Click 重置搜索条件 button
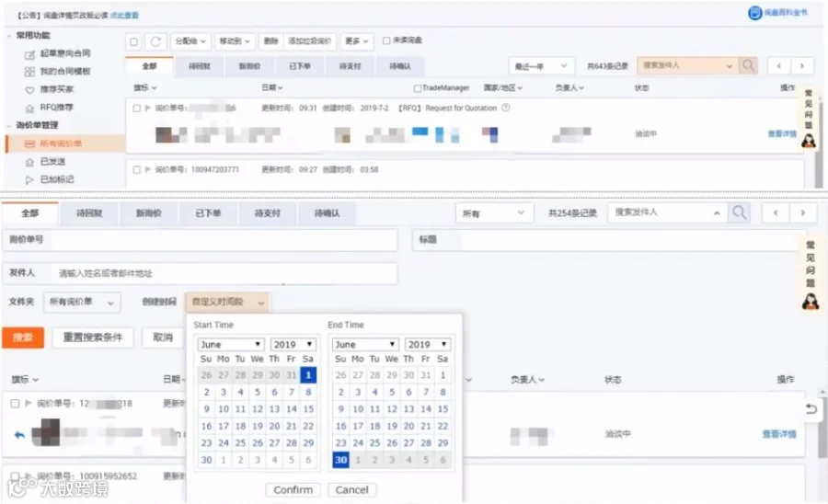Screen dimensions: 828x504 tap(93, 338)
